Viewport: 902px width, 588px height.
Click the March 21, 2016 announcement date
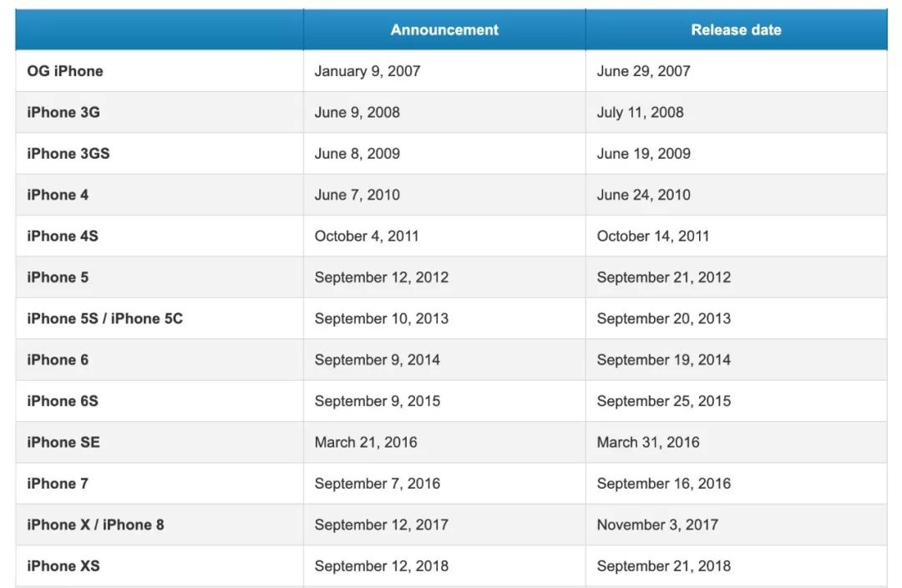pyautogui.click(x=366, y=442)
